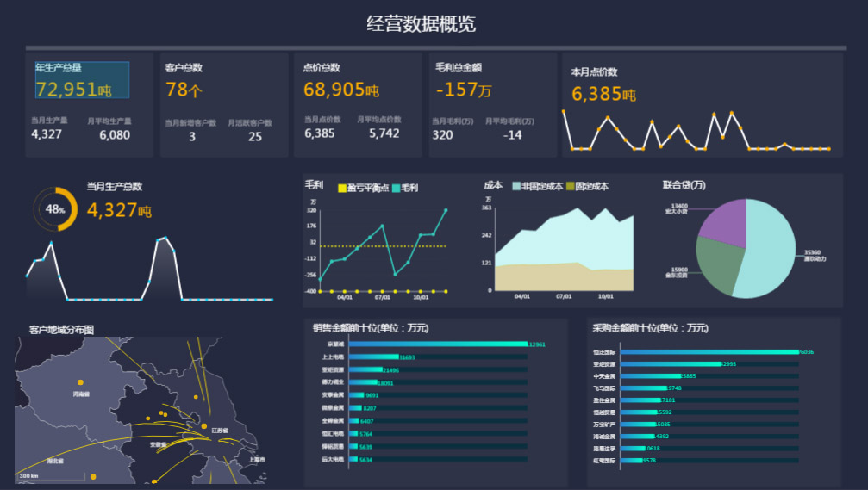This screenshot has width=868, height=490.
Task: Click the 320 peak point on 毛利 line
Action: pos(446,210)
